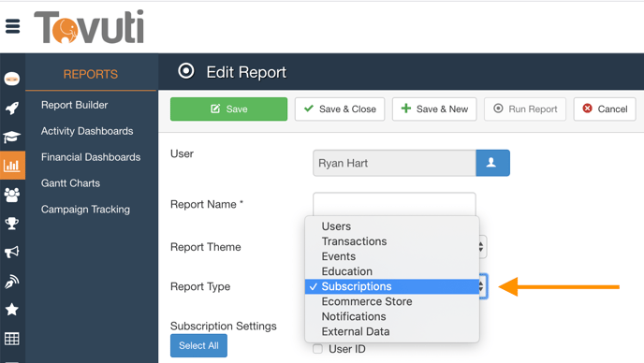Click the Report Name input field
The image size is (644, 363).
coord(394,204)
